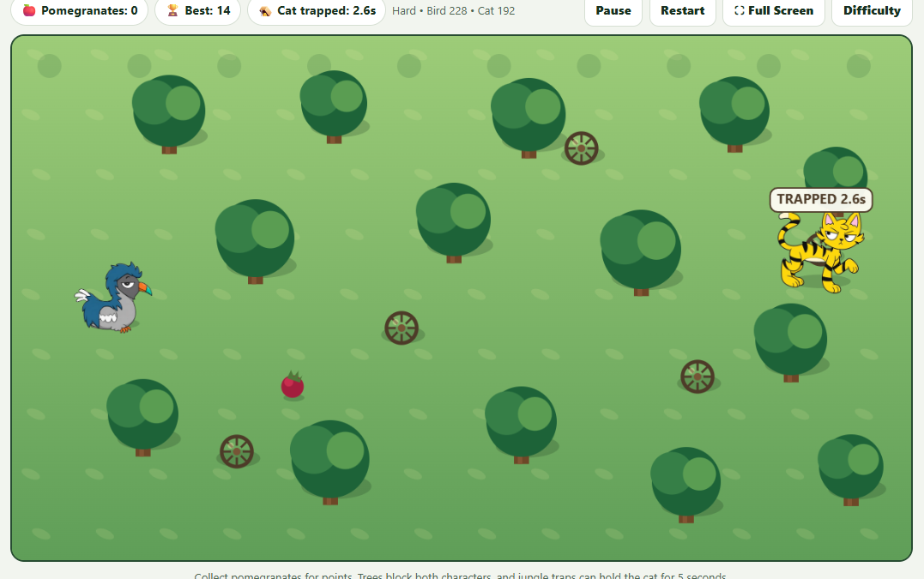Click the "Pomegranates: 0" score text
The height and width of the screenshot is (579, 924).
pos(89,10)
